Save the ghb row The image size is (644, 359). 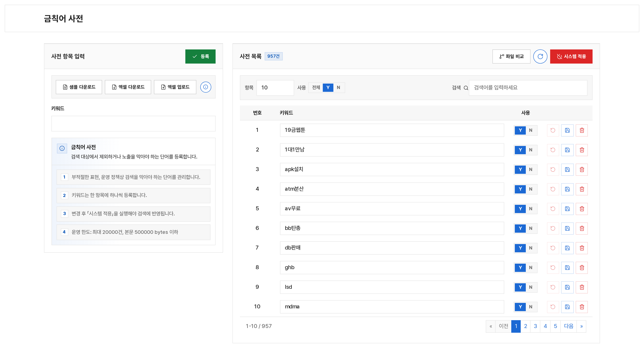pyautogui.click(x=567, y=268)
